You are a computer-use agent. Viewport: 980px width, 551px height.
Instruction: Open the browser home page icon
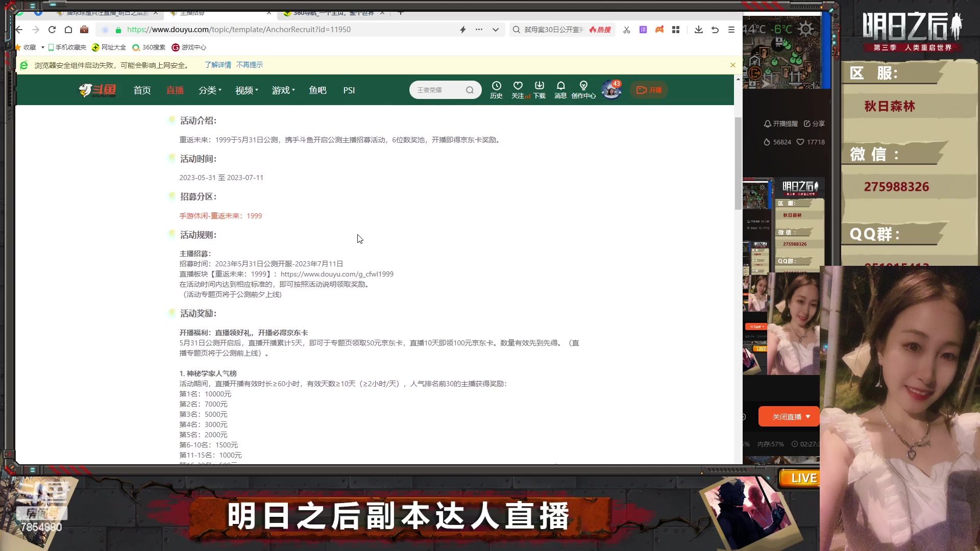click(68, 30)
